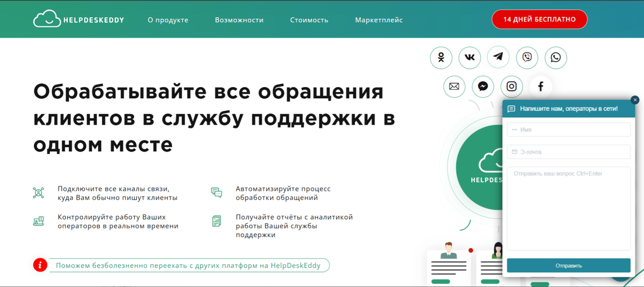644x287 pixels.
Task: Open the 'О продукте' menu item
Action: point(168,20)
